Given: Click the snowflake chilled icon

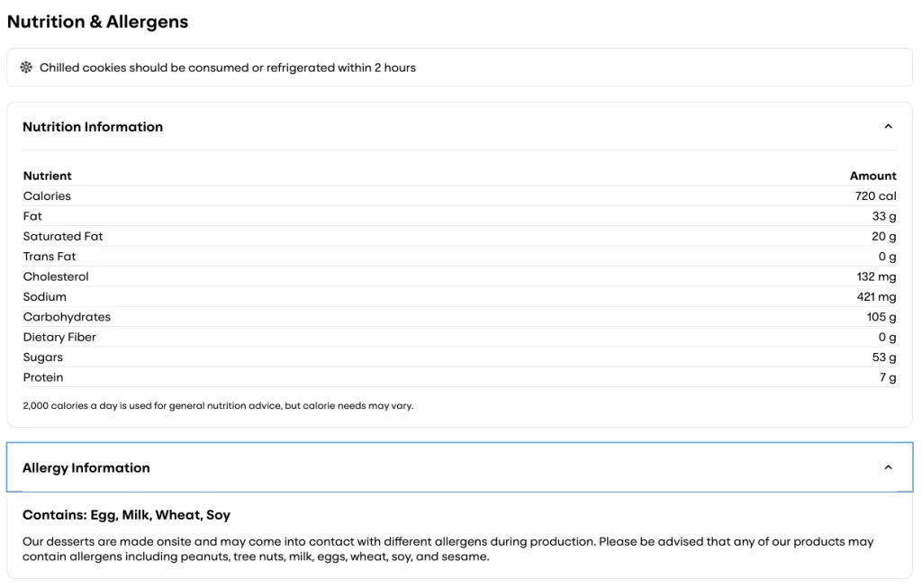Looking at the screenshot, I should [26, 68].
